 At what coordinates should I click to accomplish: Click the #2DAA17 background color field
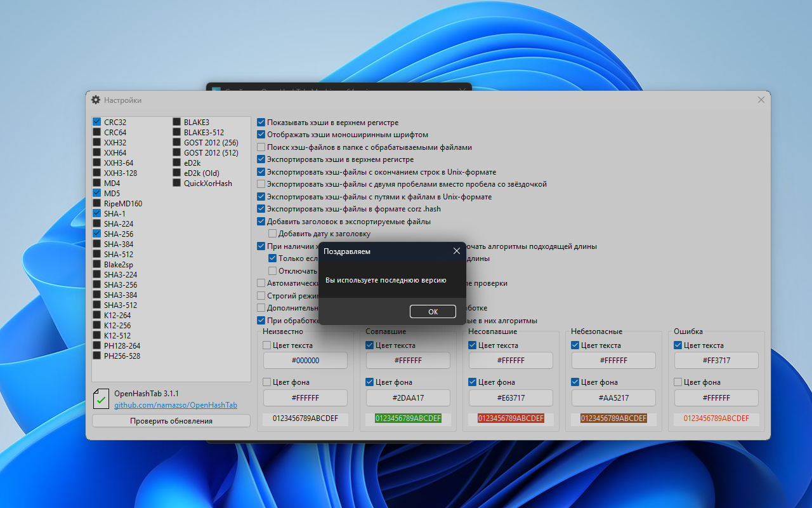coord(408,398)
